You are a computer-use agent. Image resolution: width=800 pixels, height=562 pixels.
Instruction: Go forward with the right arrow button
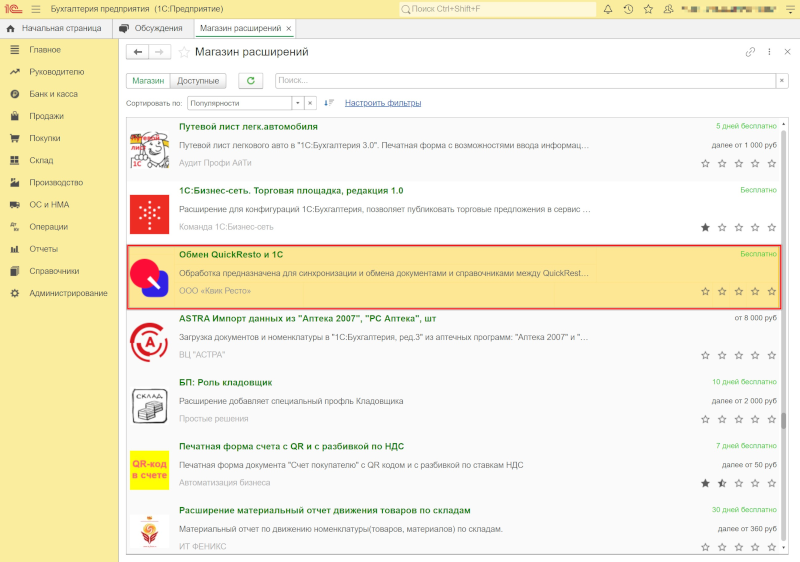click(x=159, y=52)
